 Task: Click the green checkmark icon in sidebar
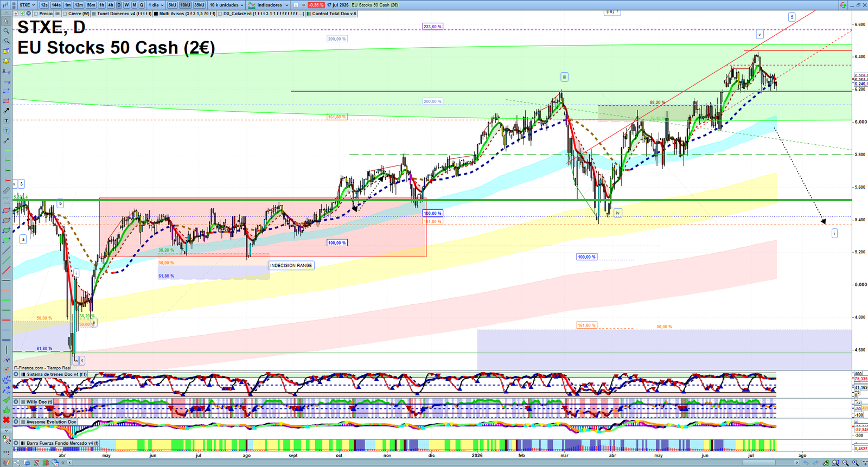pos(7,400)
